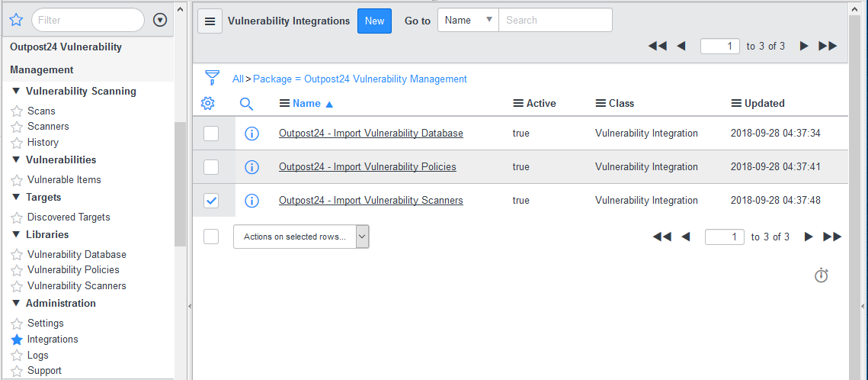Click the filter funnel icon above list
This screenshot has height=380, width=868.
[x=212, y=78]
